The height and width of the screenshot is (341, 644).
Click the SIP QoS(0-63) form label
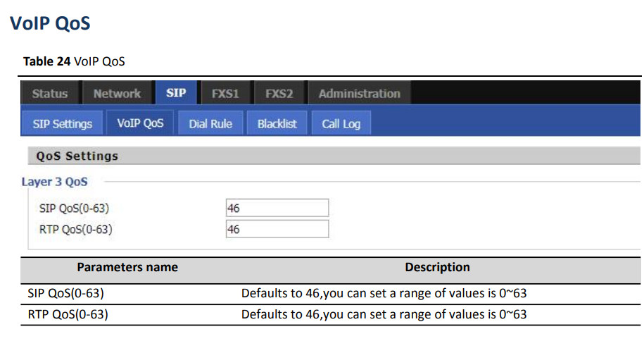(75, 208)
